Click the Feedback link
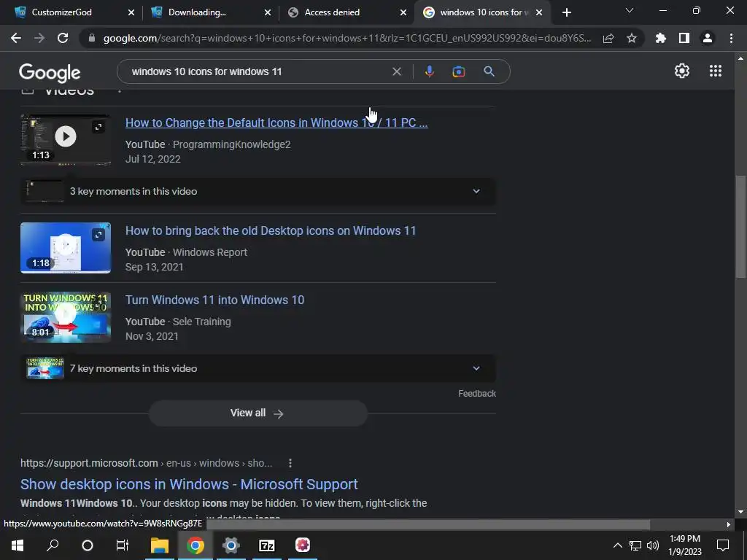This screenshot has width=747, height=560. click(x=477, y=393)
